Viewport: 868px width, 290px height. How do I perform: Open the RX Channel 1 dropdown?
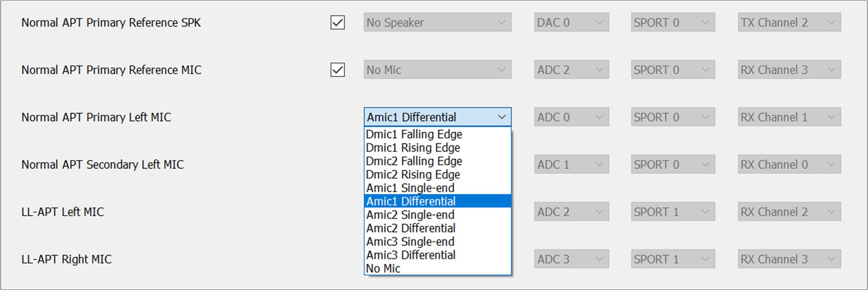point(789,117)
